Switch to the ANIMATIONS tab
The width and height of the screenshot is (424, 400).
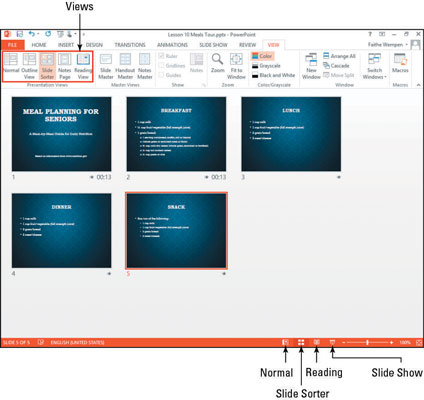coord(172,45)
